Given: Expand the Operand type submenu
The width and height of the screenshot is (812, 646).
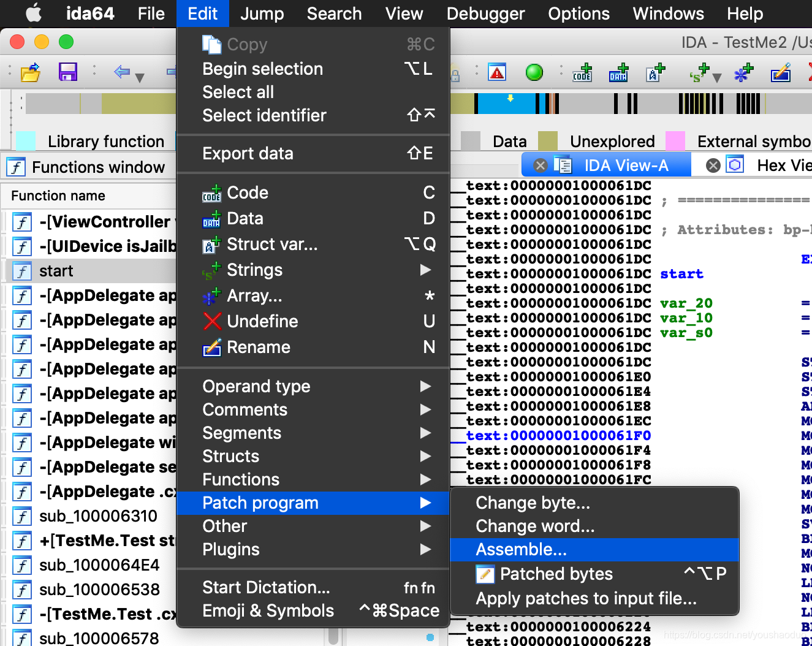Looking at the screenshot, I should [x=426, y=386].
